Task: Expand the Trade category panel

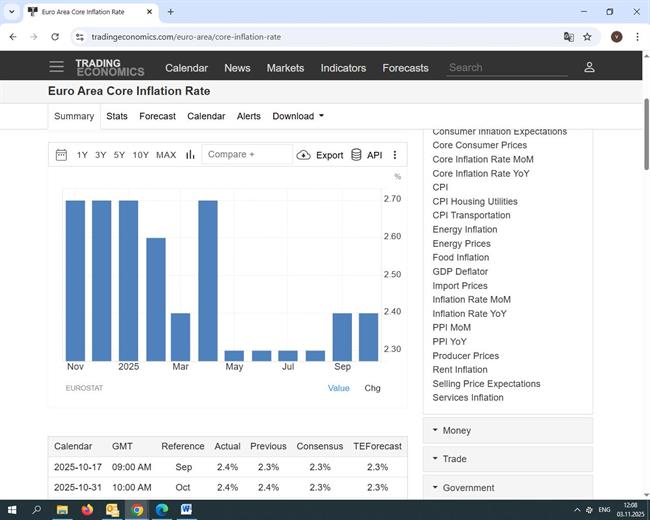Action: point(507,459)
